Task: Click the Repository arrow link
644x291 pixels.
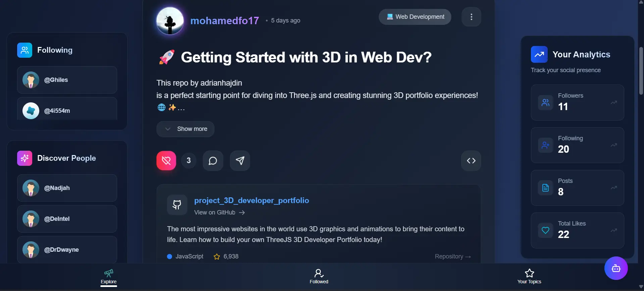Action: coord(453,256)
